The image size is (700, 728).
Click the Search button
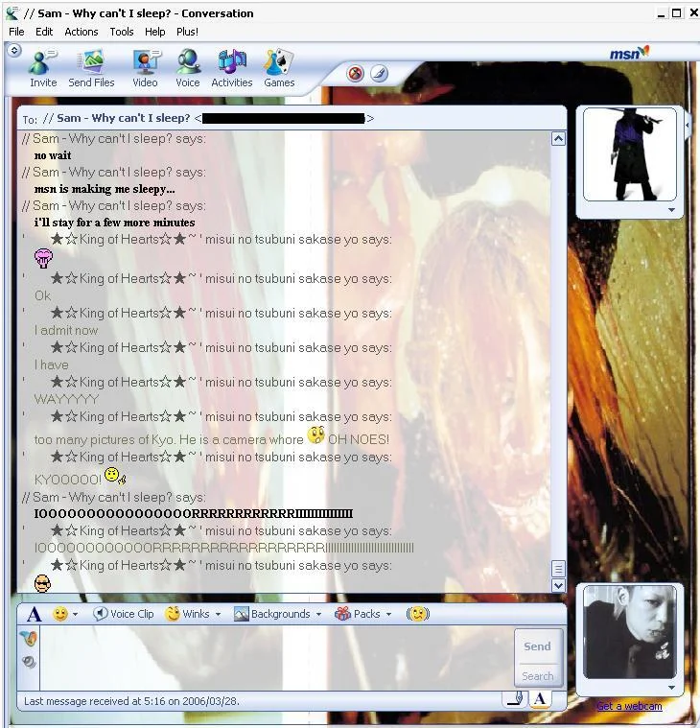(x=538, y=676)
